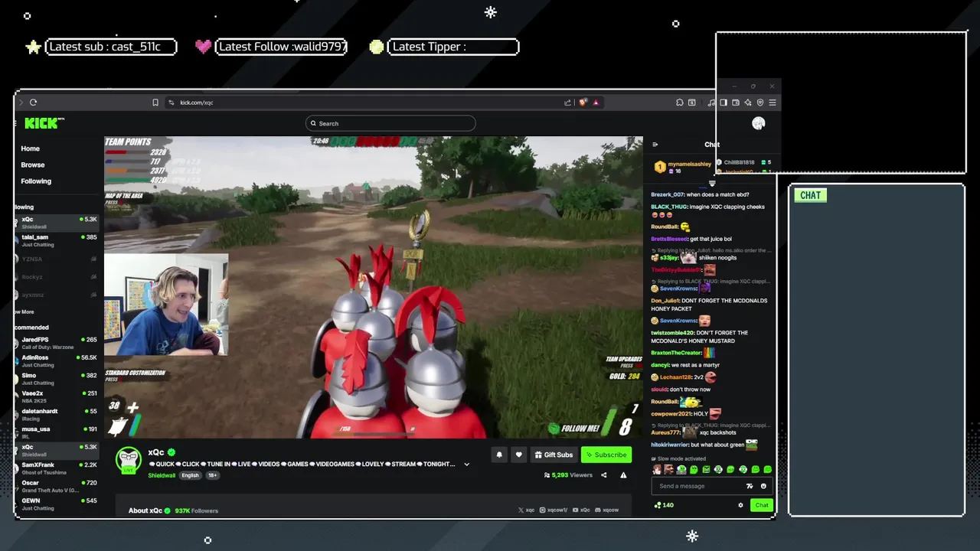Insert the first quick emote by the chat box

pyautogui.click(x=657, y=469)
